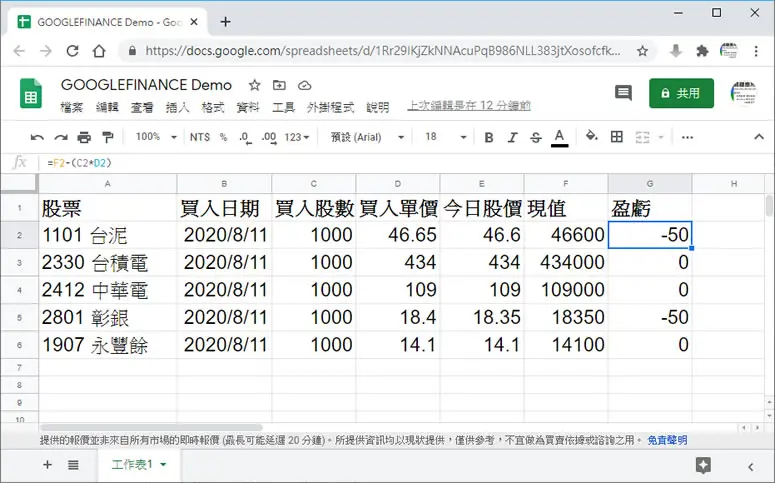
Task: Toggle bold formatting
Action: pos(489,137)
